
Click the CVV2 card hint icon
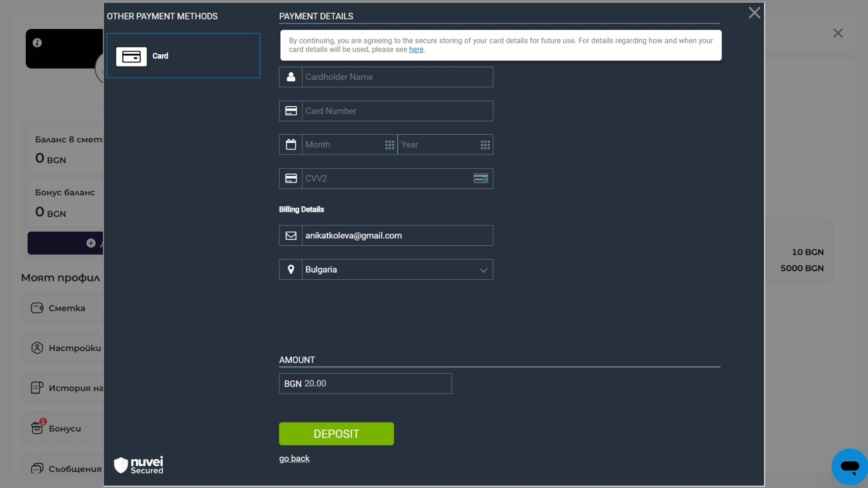[481, 178]
